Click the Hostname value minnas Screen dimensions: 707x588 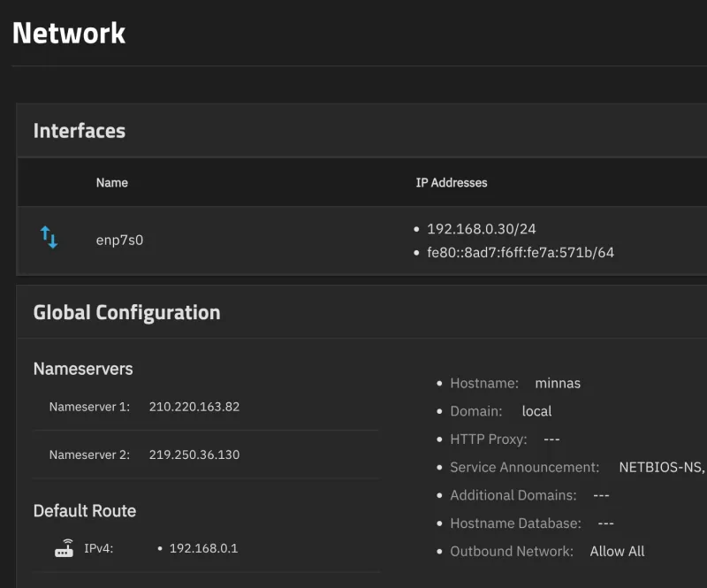click(558, 383)
